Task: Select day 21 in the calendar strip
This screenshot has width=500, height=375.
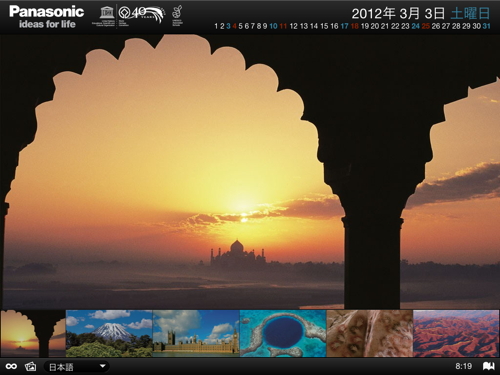Action: click(385, 26)
